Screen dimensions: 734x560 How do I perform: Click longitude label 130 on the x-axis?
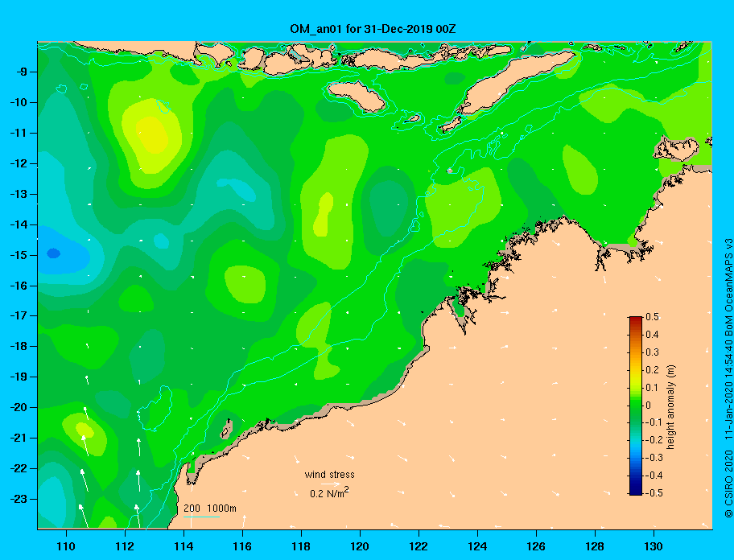[x=654, y=546]
